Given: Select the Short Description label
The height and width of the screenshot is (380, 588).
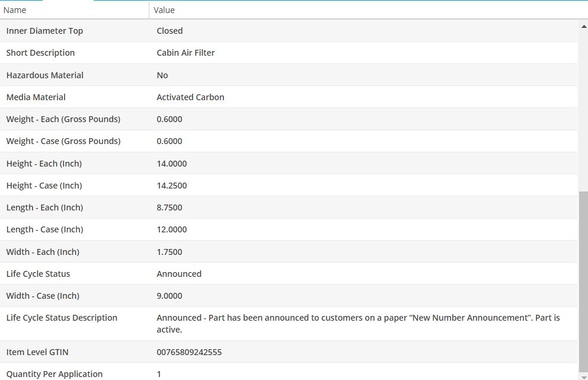Looking at the screenshot, I should click(x=40, y=53).
